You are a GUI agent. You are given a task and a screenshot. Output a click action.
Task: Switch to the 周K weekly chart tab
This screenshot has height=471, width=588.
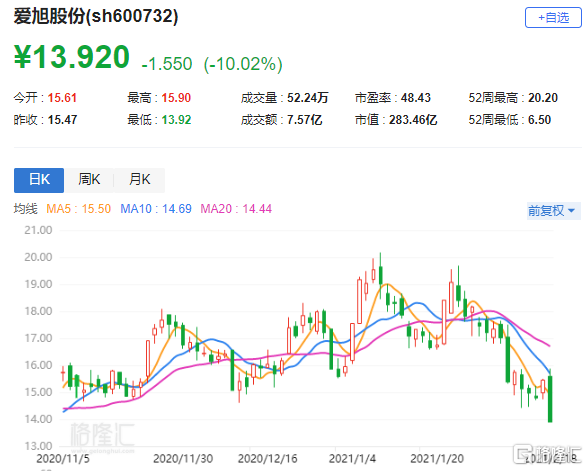pyautogui.click(x=89, y=180)
